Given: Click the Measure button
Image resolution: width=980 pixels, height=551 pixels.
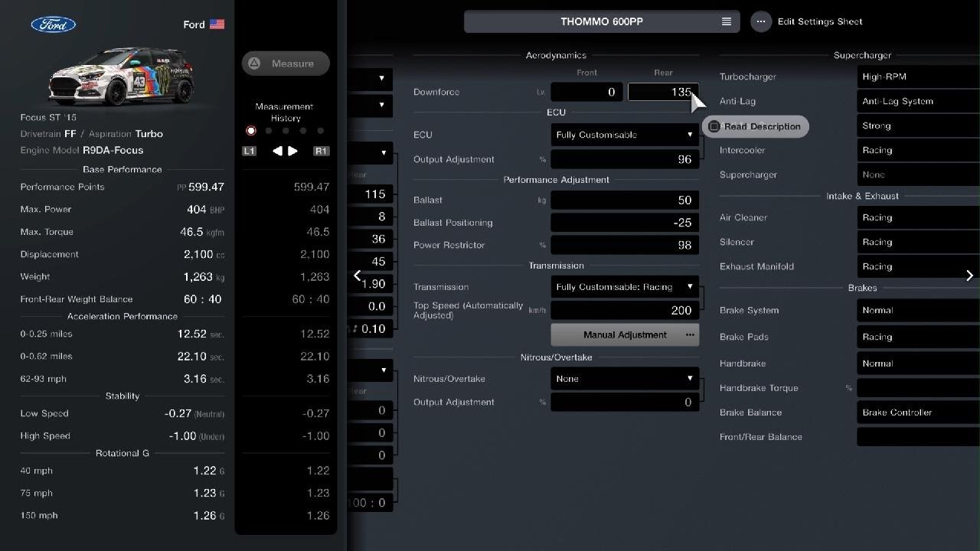Looking at the screenshot, I should click(x=286, y=64).
